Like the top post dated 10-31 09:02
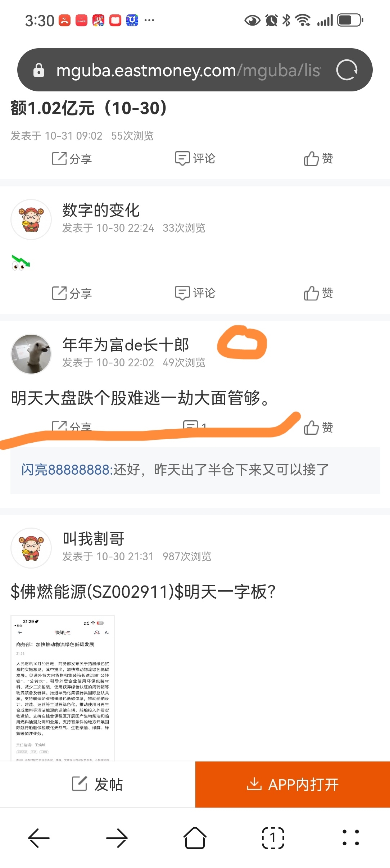This screenshot has width=390, height=868. (318, 159)
